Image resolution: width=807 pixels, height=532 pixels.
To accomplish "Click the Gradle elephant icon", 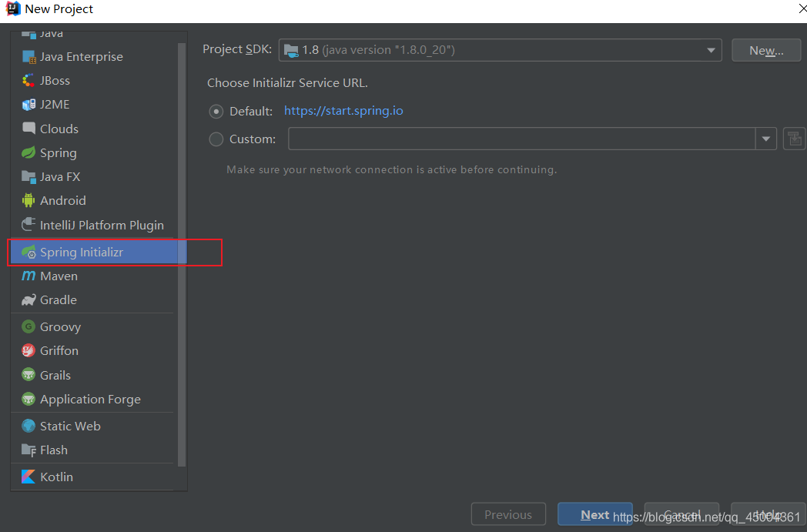I will pyautogui.click(x=28, y=300).
